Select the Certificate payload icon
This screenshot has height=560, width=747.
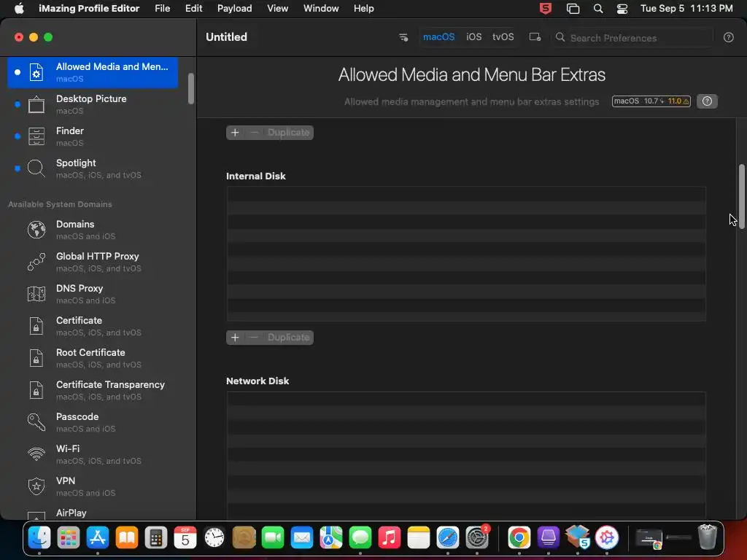36,326
